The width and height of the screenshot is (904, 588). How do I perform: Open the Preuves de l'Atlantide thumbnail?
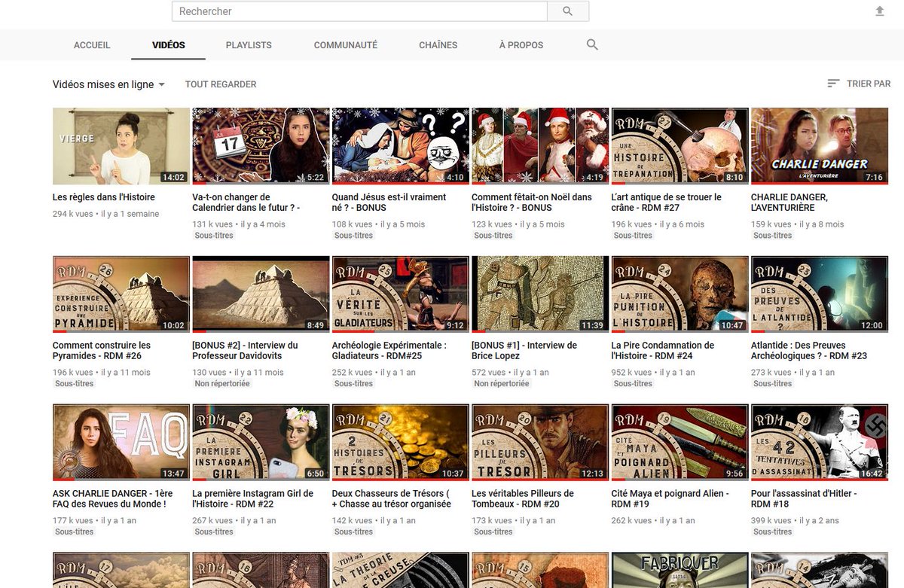pos(820,294)
